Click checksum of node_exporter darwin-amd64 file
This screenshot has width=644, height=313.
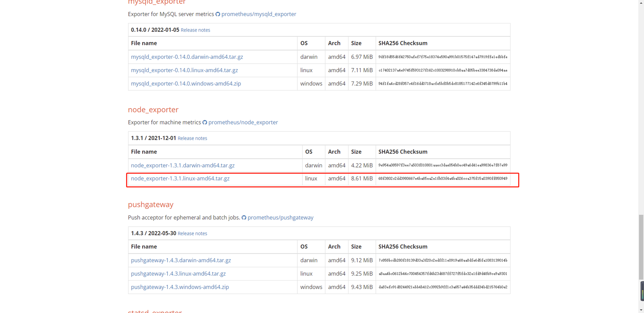[x=443, y=165]
